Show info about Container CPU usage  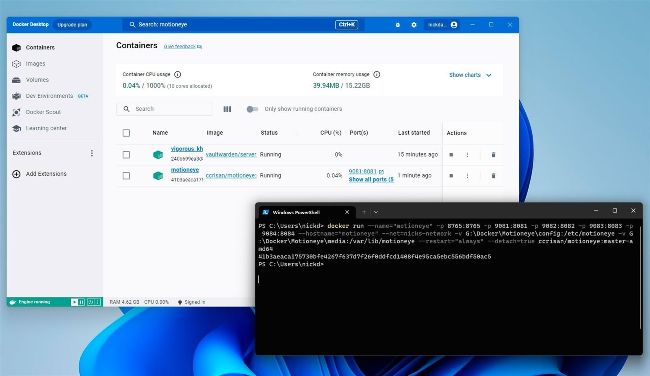177,75
